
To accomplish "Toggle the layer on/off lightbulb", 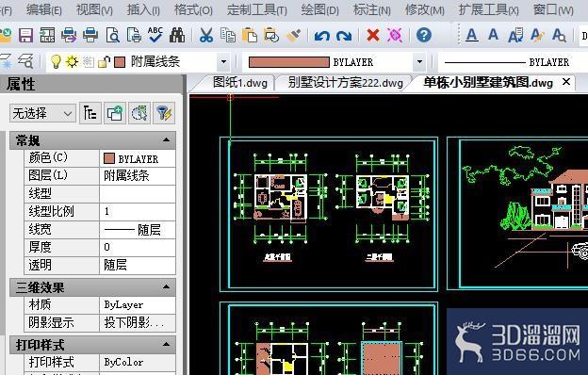I will pyautogui.click(x=56, y=61).
